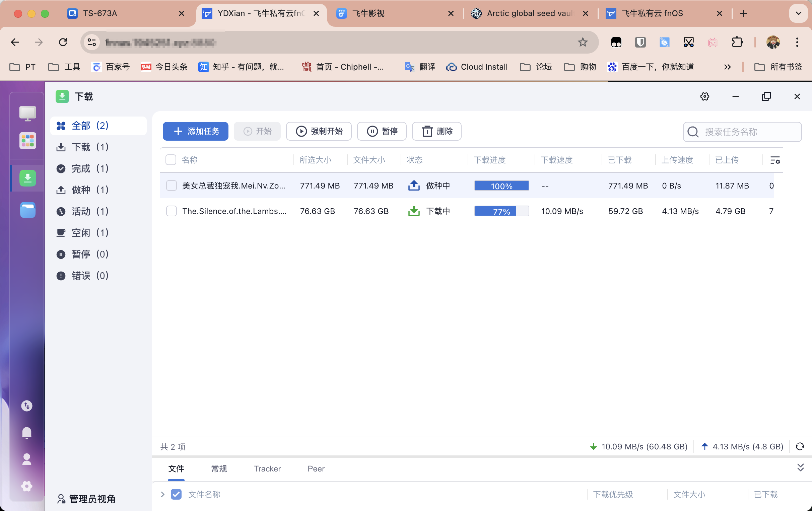Click download status icon on Silence.of.the.Lambs row
This screenshot has height=511, width=812.
pos(414,211)
